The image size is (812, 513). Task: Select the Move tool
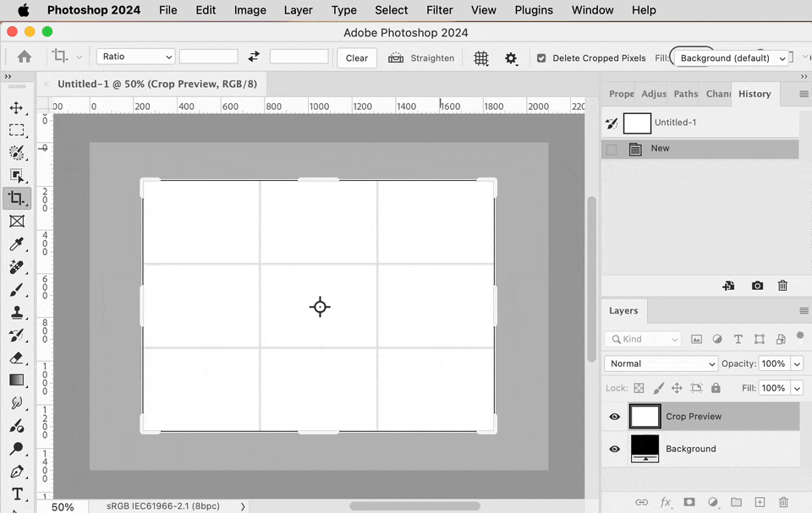(x=16, y=107)
